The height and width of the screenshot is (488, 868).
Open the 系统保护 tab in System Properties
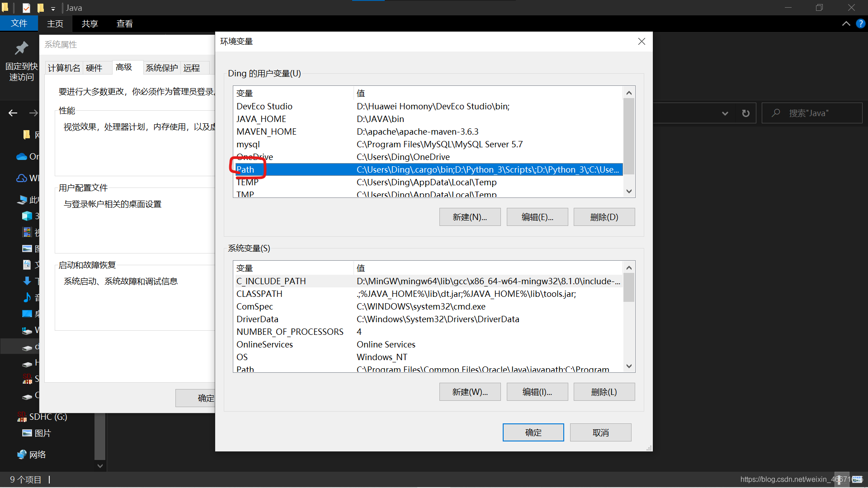pos(162,68)
